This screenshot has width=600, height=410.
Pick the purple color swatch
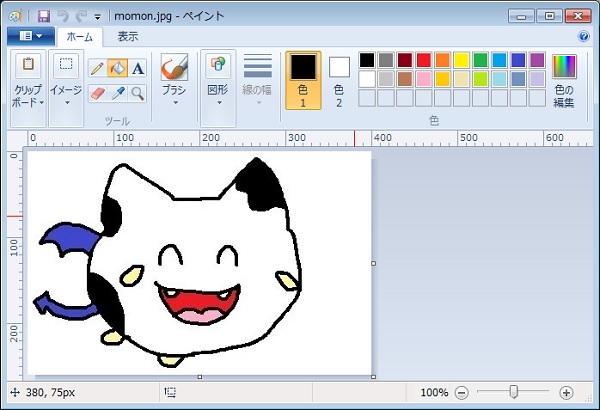[x=538, y=60]
